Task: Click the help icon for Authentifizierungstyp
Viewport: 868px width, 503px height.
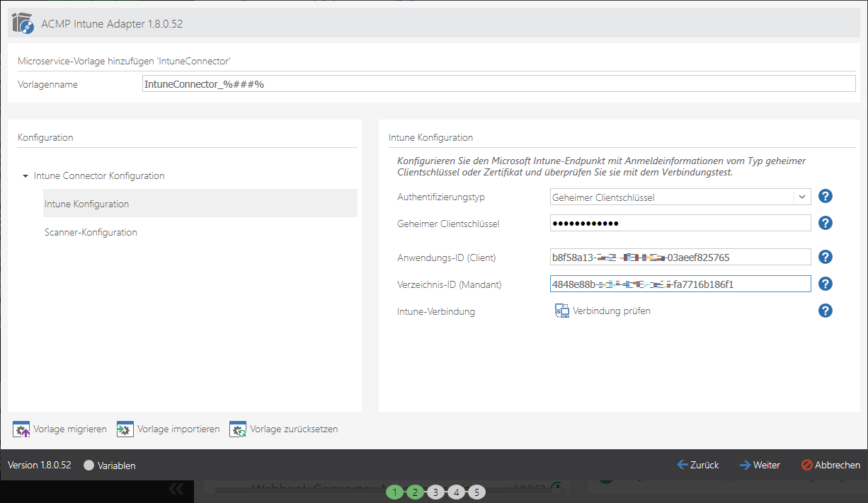Action: 825,197
